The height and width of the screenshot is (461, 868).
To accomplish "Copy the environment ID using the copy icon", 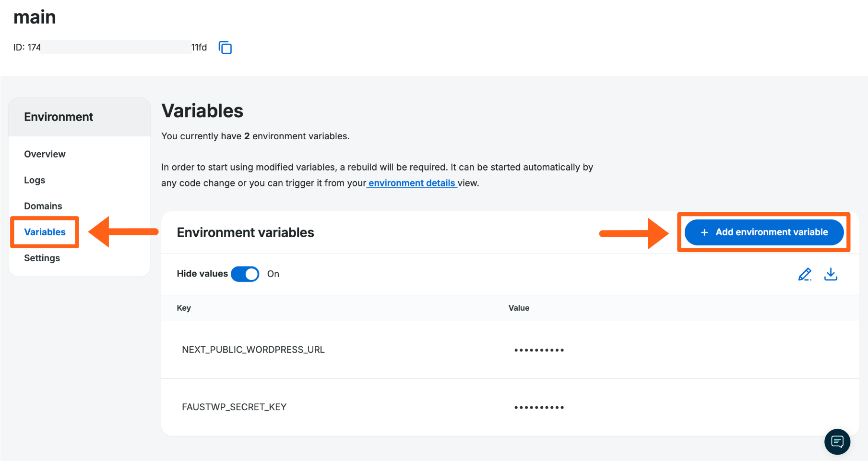I will point(225,48).
